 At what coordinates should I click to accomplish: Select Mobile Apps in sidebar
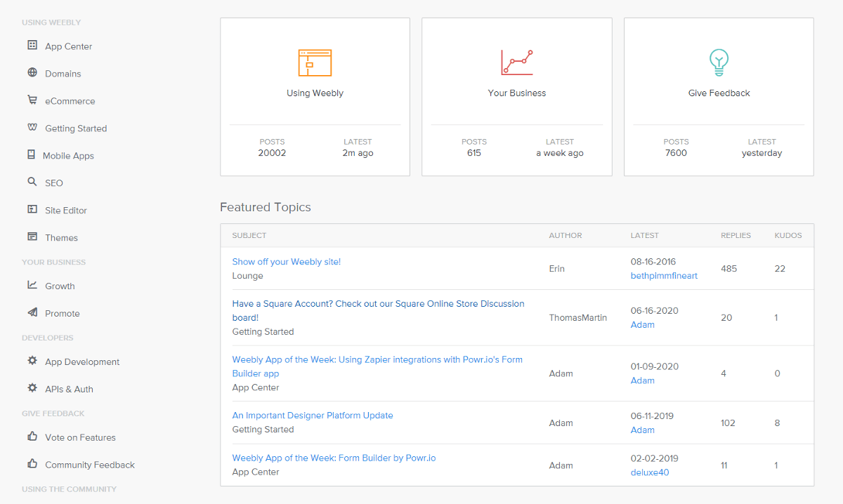point(68,156)
